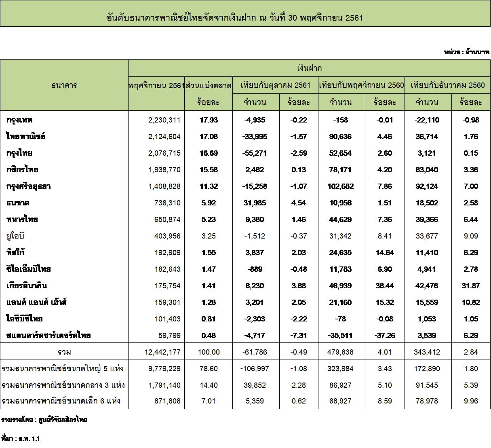
Task: Click the change amount 92,124
Action: pos(427,186)
